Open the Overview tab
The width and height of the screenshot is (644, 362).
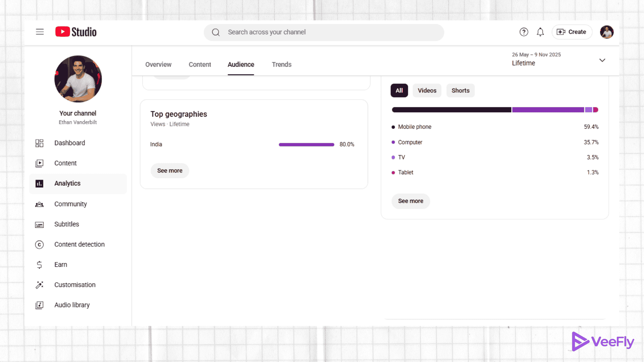tap(158, 64)
